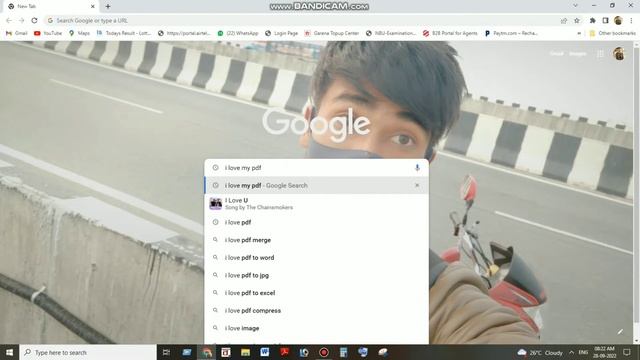Choose 'i love pdf to excel' suggestion
This screenshot has width=640, height=360.
[x=317, y=293]
